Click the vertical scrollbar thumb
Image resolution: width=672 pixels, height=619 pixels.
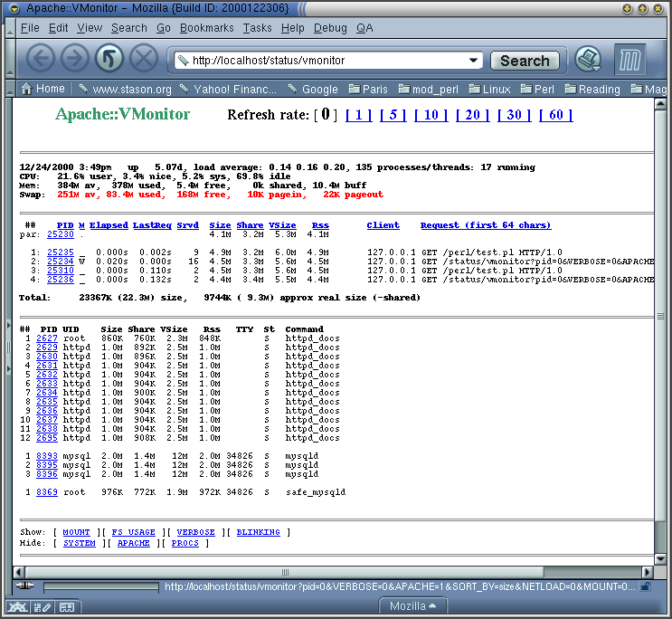[x=660, y=316]
